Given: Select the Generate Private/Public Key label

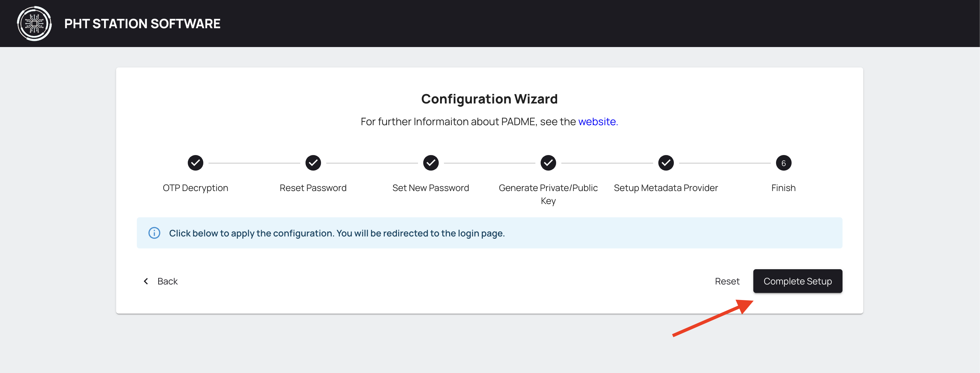Looking at the screenshot, I should click(x=548, y=194).
